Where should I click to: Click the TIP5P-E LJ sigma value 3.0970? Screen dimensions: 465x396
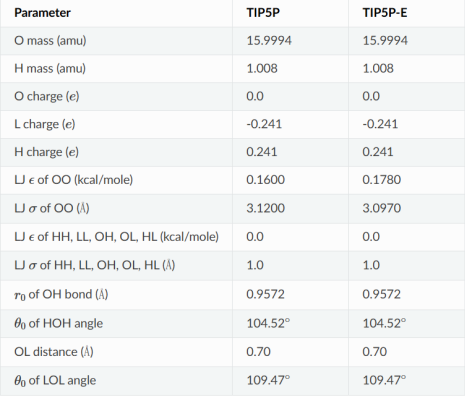click(x=382, y=208)
